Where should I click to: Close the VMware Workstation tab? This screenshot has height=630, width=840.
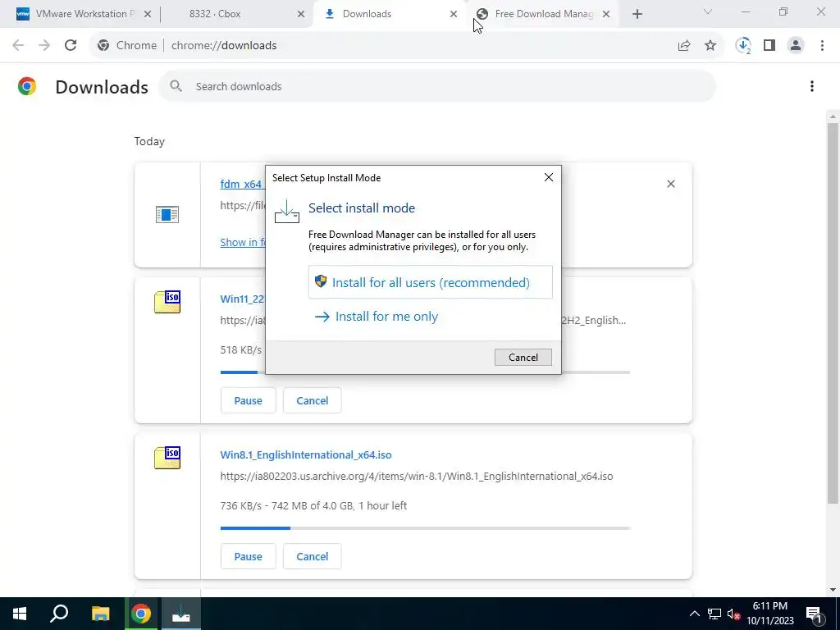point(148,14)
